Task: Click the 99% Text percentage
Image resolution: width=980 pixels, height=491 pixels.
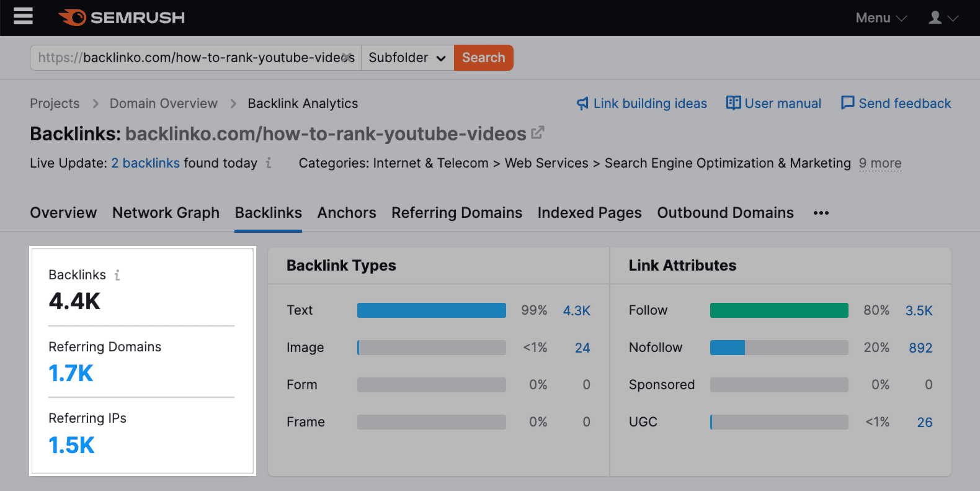Action: pos(534,310)
